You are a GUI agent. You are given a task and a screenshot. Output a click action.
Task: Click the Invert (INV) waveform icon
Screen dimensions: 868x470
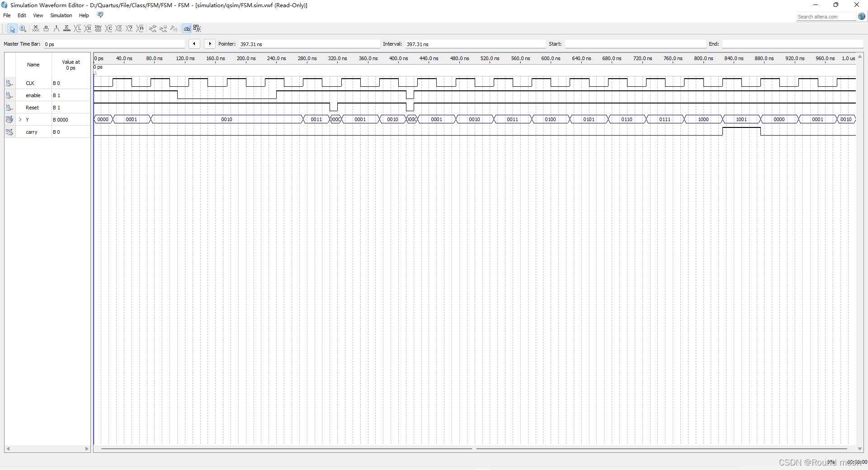98,28
